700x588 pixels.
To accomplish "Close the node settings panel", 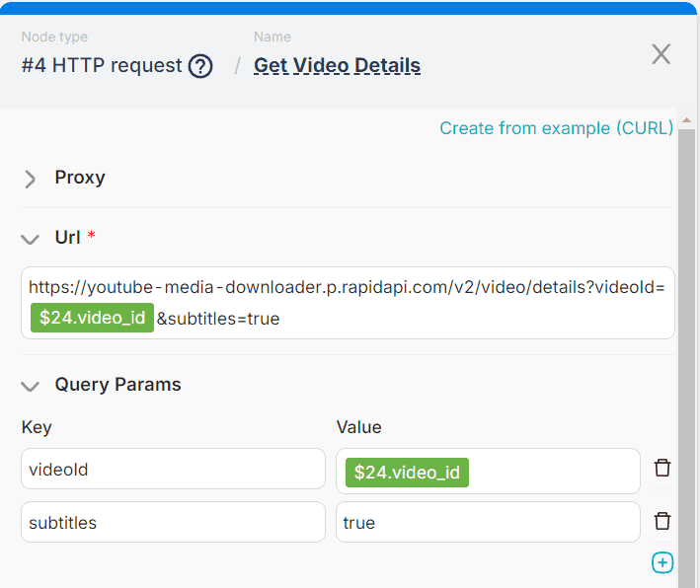I will click(x=661, y=54).
